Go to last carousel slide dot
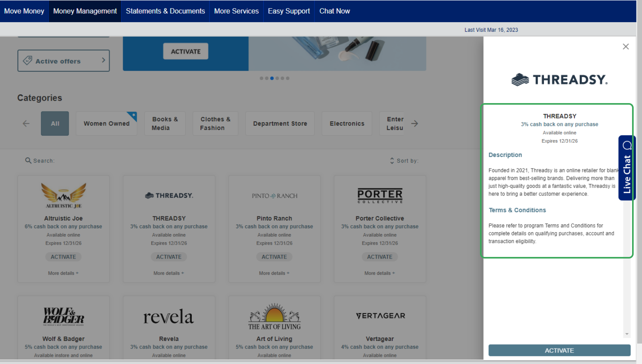 287,78
